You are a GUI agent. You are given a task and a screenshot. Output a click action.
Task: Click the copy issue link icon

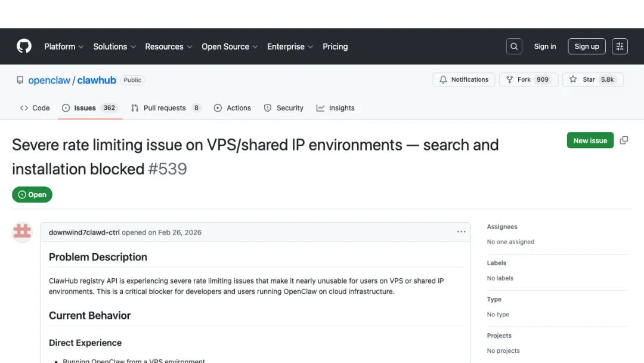pos(624,140)
